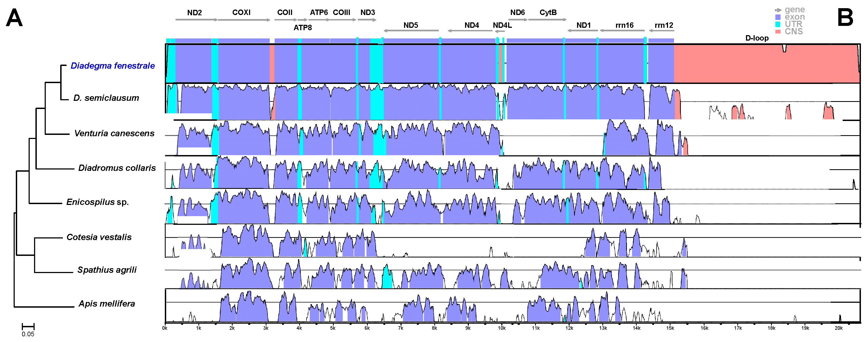Viewport: 868px width, 342px height.
Task: Select the Venturia canescens tree leaf
Action: pos(114,134)
